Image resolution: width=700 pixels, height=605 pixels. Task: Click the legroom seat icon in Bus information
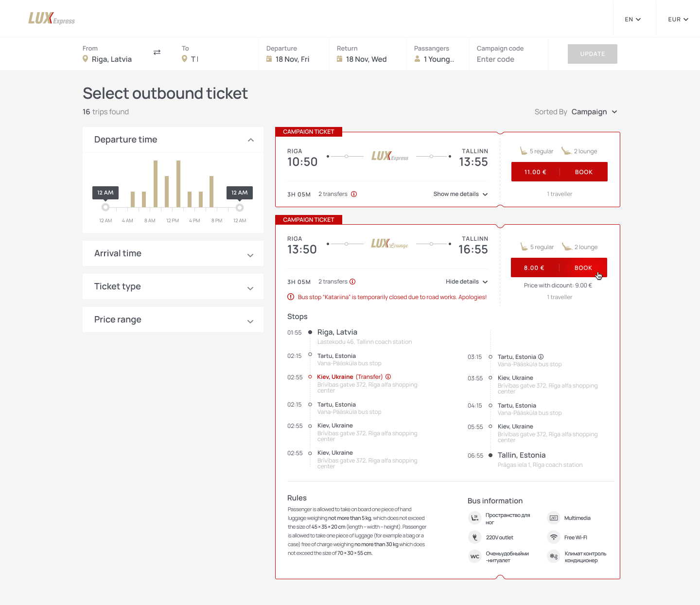474,518
